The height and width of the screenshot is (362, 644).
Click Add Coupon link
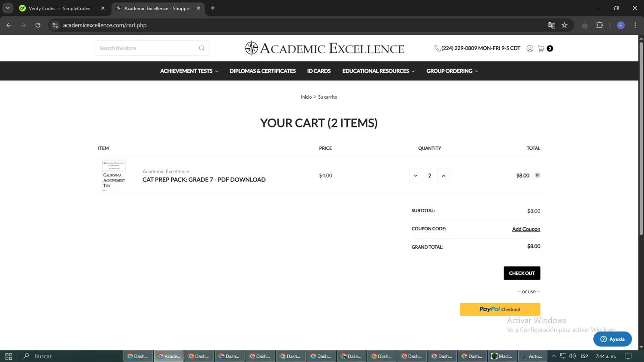point(526,229)
